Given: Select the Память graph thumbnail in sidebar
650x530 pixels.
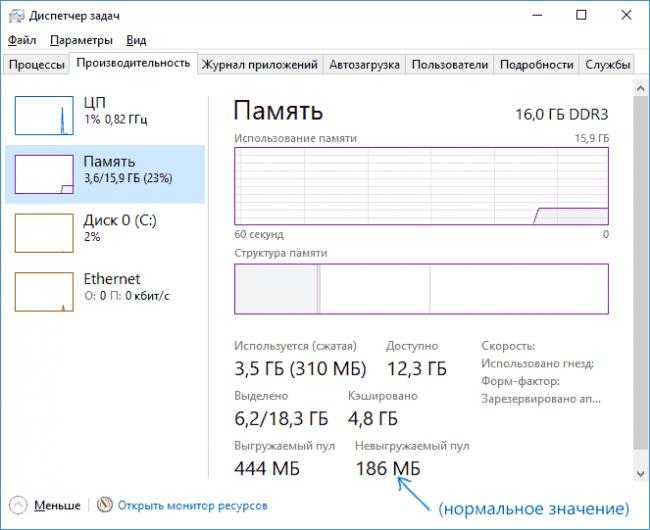Looking at the screenshot, I should pos(44,174).
